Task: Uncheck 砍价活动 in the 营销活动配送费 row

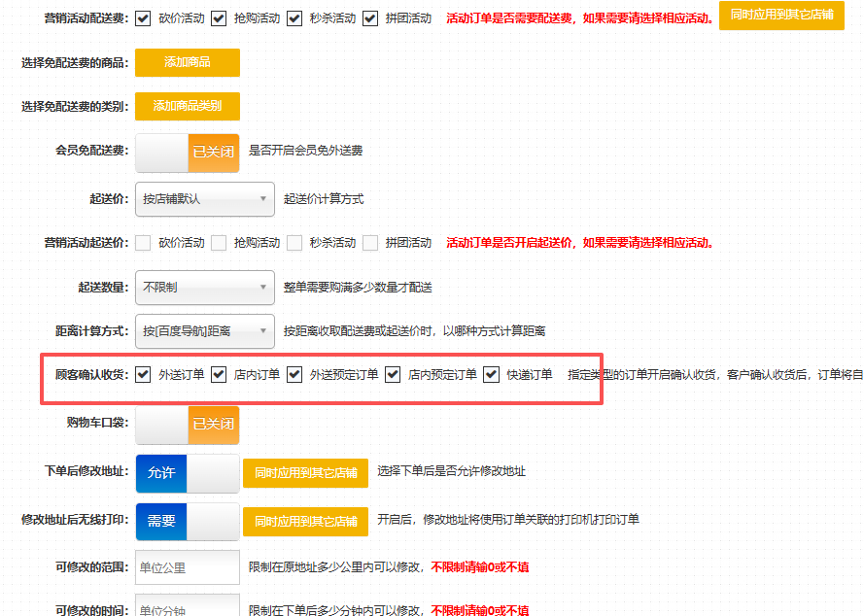Action: click(x=144, y=18)
